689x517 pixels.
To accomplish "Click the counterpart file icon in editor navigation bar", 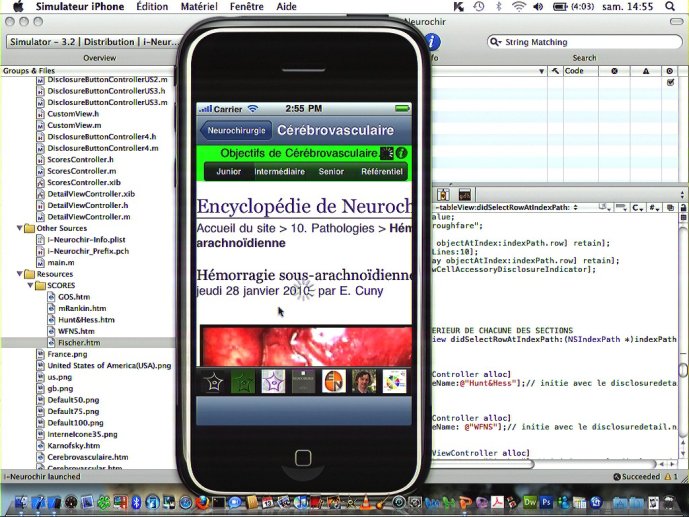I will [x=670, y=207].
